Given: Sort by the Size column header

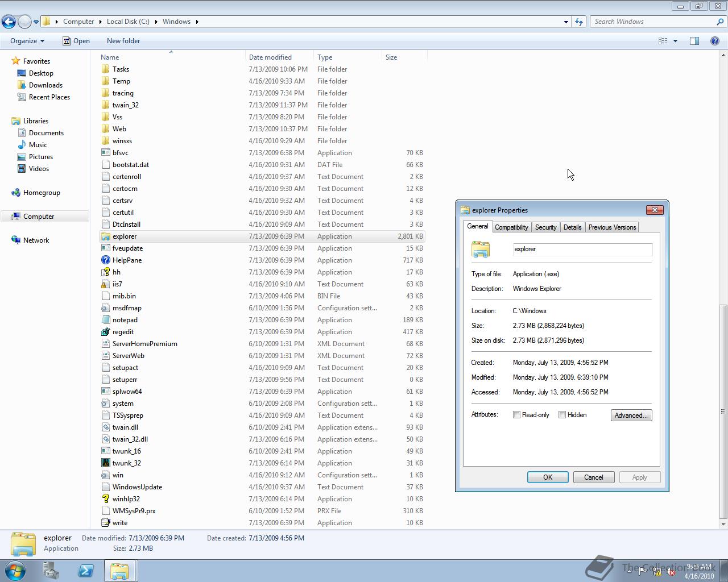Looking at the screenshot, I should pos(404,57).
